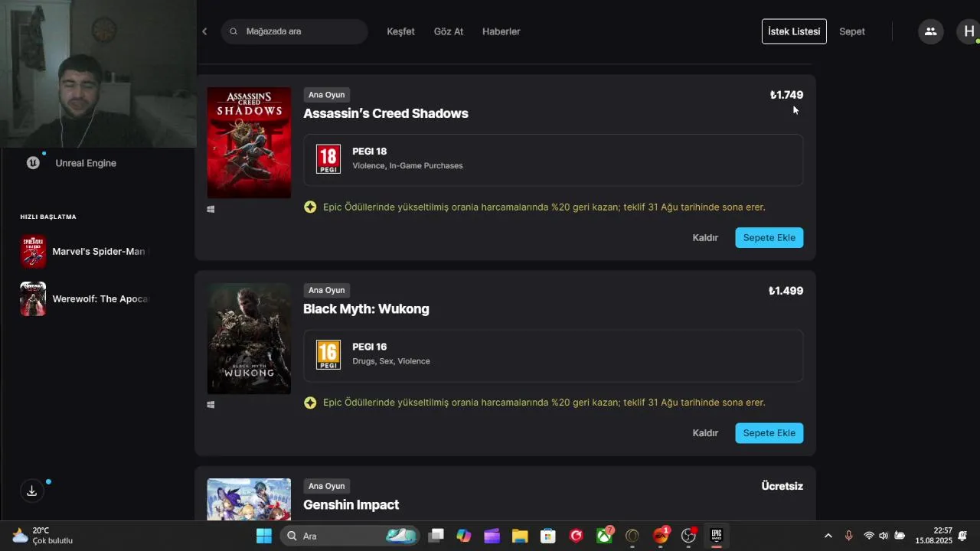
Task: Click the back arrow beside the search bar
Action: point(204,31)
